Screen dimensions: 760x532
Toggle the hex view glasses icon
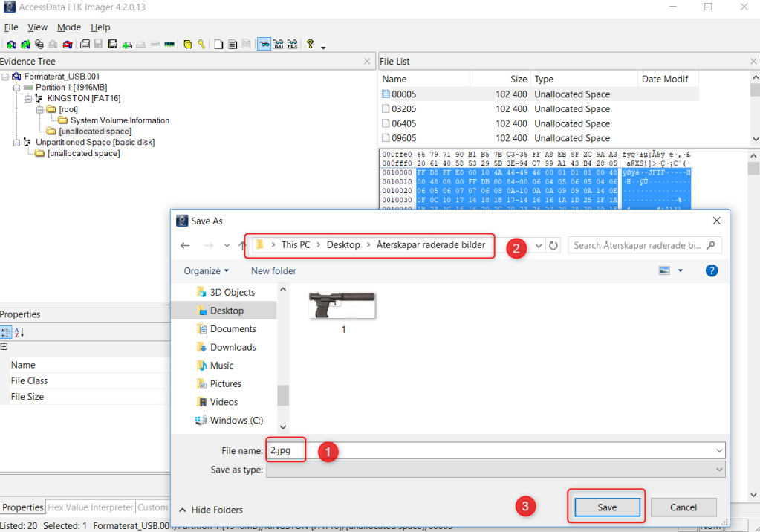pos(293,44)
